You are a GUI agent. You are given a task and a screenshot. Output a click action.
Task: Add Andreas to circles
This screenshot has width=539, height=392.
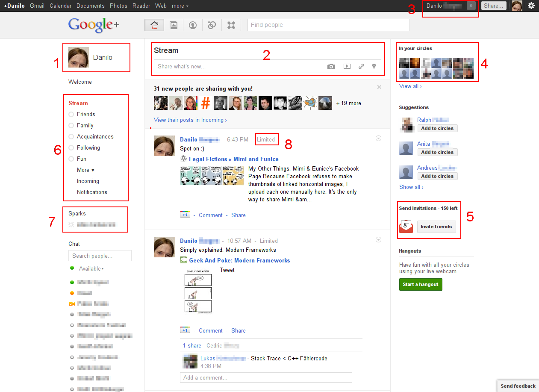pos(437,176)
